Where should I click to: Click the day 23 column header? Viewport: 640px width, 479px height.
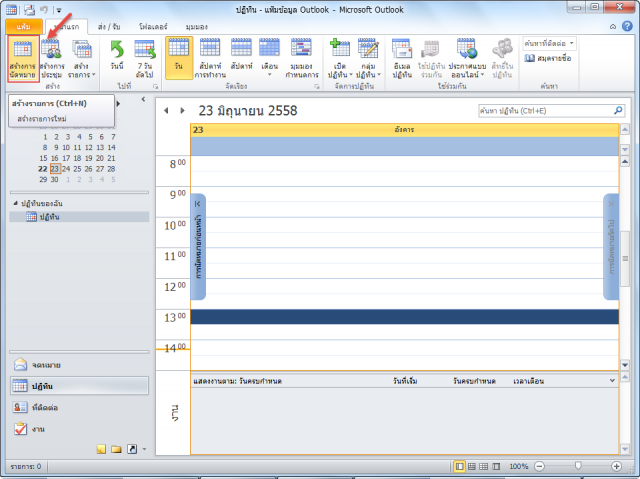pyautogui.click(x=404, y=130)
